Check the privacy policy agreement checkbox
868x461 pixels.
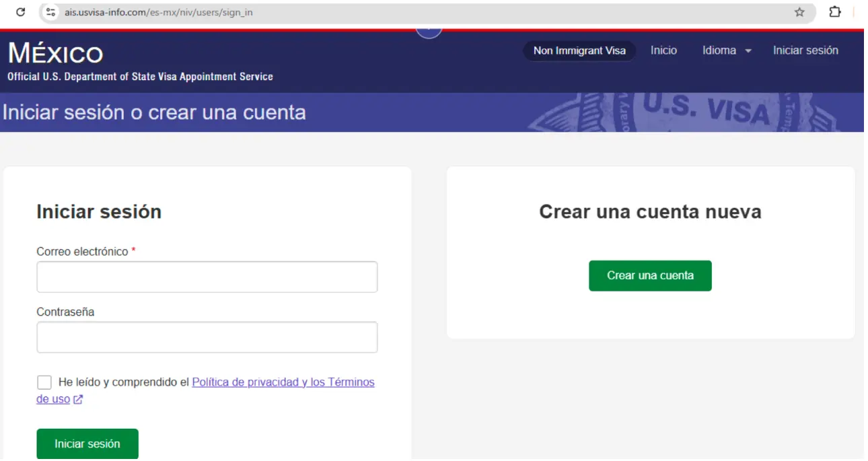44,382
